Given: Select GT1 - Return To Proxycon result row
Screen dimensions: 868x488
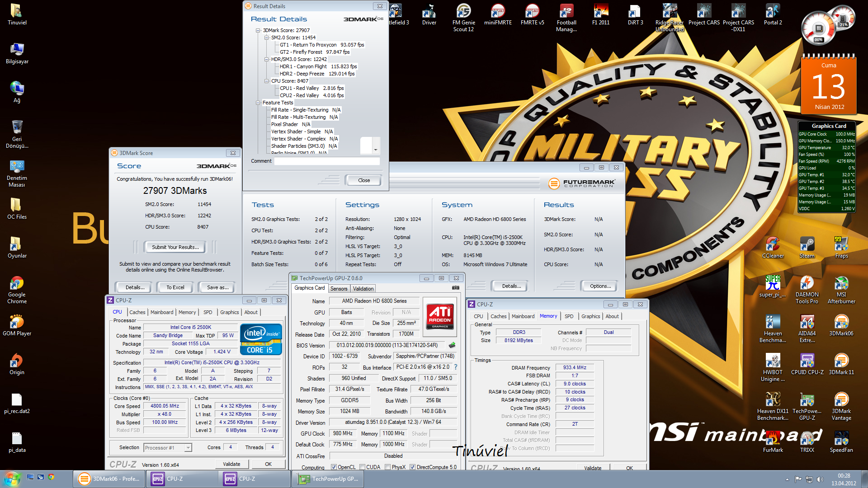Looking at the screenshot, I should (x=322, y=45).
